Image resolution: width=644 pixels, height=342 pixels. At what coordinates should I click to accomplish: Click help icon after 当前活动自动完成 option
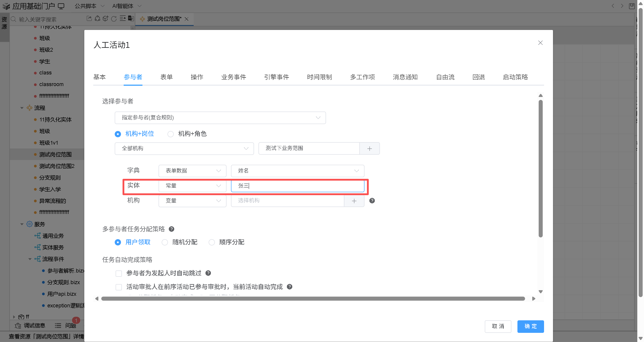click(290, 287)
